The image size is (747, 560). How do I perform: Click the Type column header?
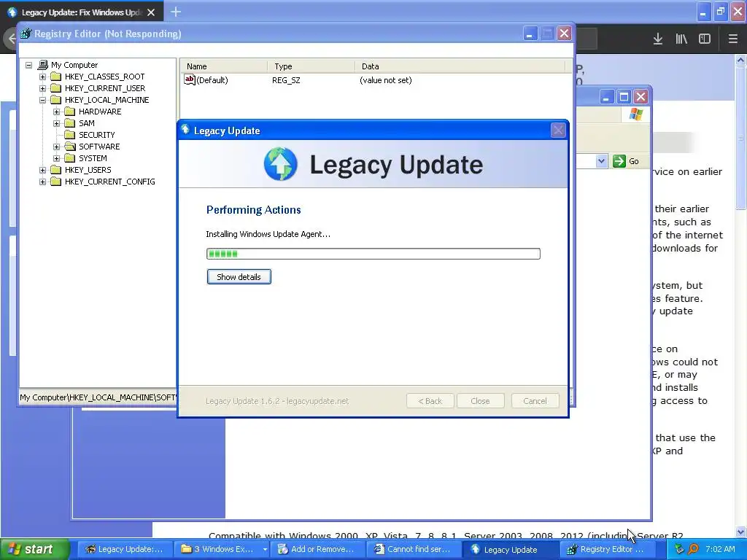coord(311,66)
